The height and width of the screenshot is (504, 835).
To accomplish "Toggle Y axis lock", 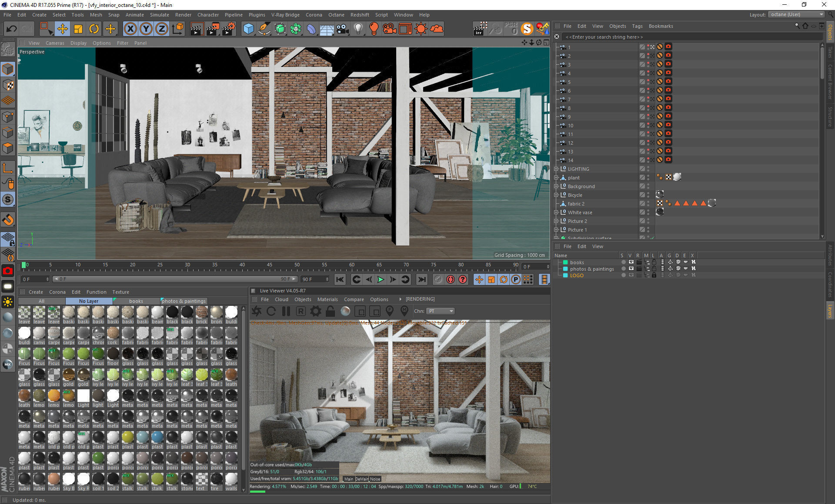I will tap(146, 29).
